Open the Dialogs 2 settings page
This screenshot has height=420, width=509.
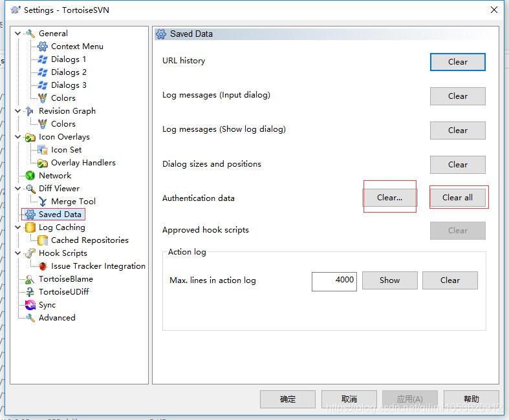(69, 72)
